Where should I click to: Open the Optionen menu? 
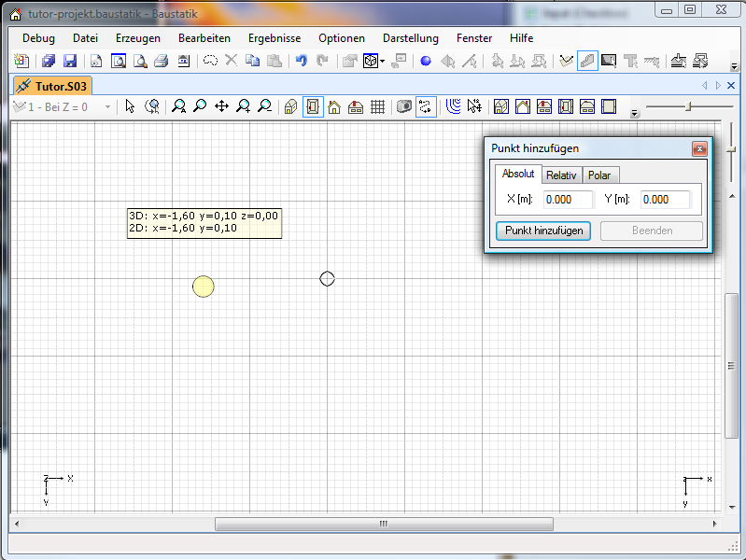[342, 38]
